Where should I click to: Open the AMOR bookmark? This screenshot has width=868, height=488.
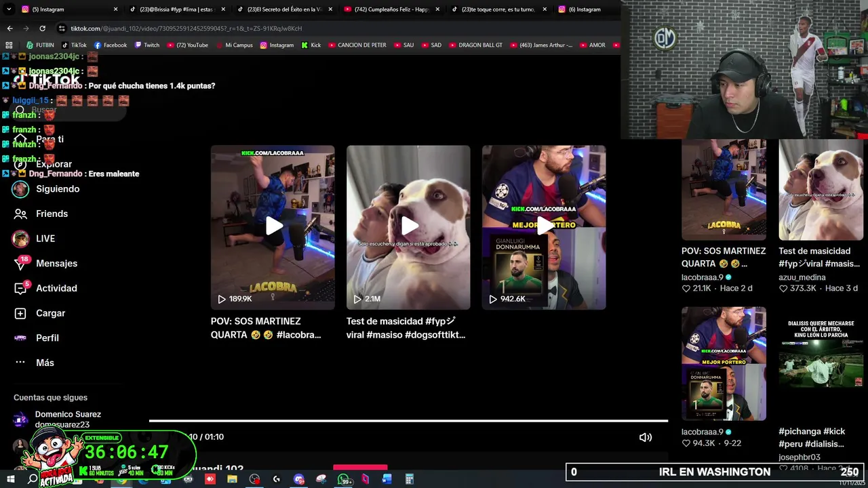pos(592,45)
